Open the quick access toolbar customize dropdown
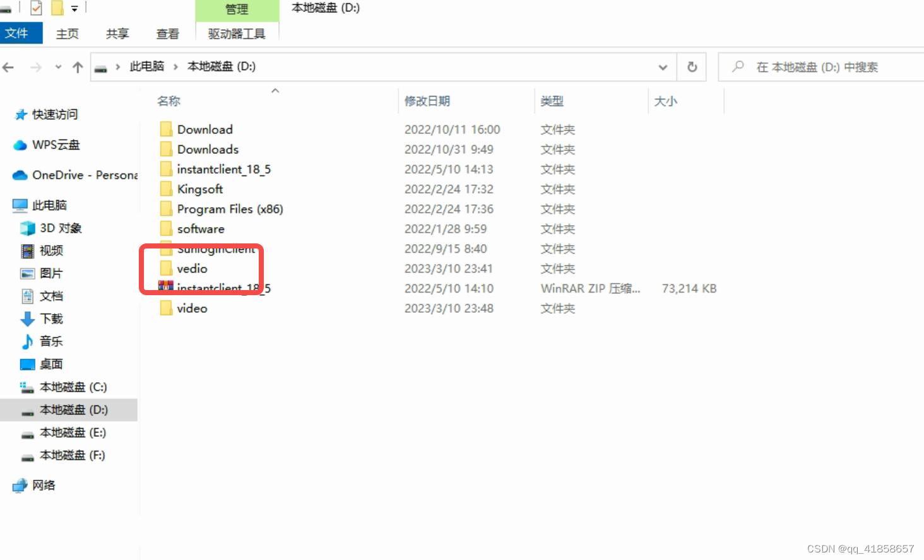Image resolution: width=924 pixels, height=560 pixels. tap(74, 8)
